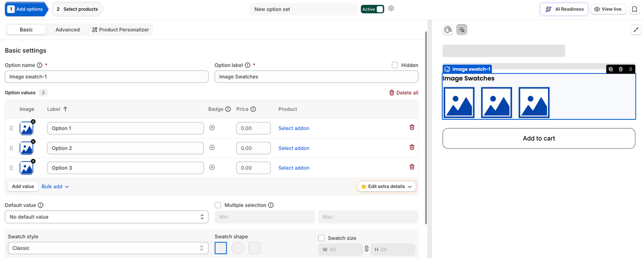Toggle the element selector cursor icon
644x258 pixels.
click(x=462, y=30)
